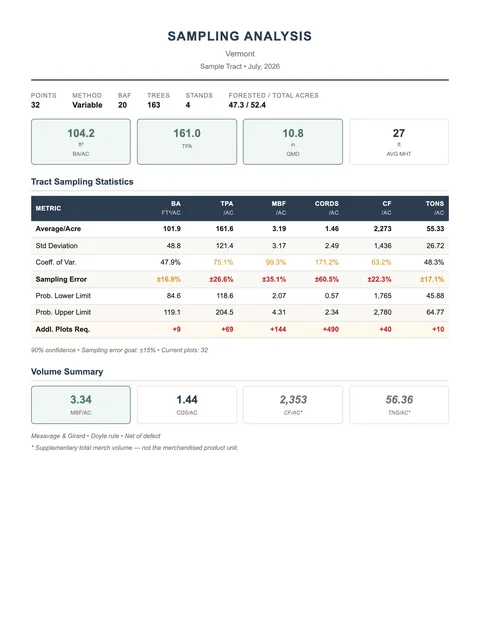Select the Coeff. of Var. row label
480x621 pixels.
point(56,262)
